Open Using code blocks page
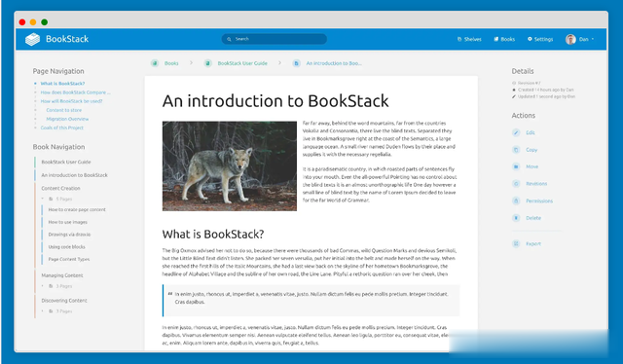 coord(66,247)
